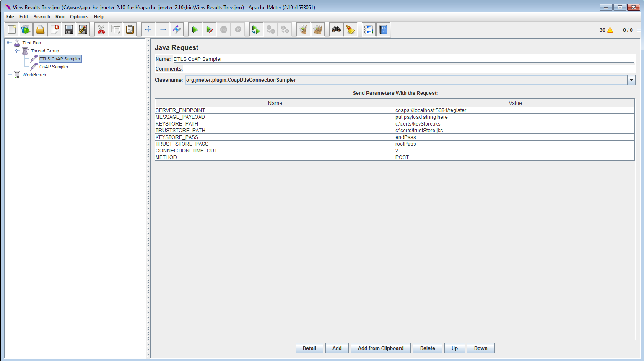Open Function Helper dialog icon
This screenshot has width=644, height=361.
[369, 29]
